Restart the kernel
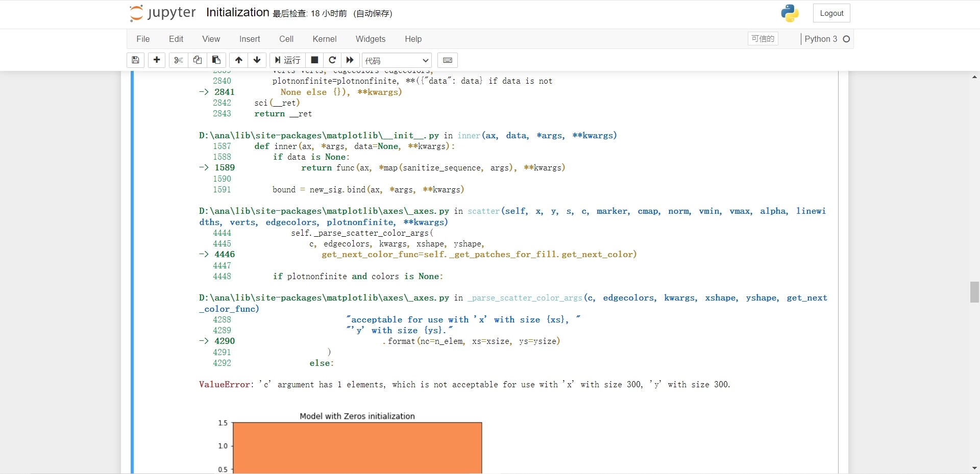Viewport: 980px width, 474px height. click(332, 60)
